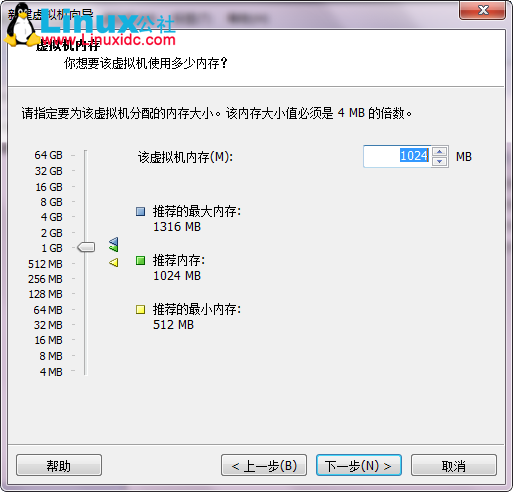Click the 推荐的最大内存 label
Viewport: 513px width, 492px height.
197,211
